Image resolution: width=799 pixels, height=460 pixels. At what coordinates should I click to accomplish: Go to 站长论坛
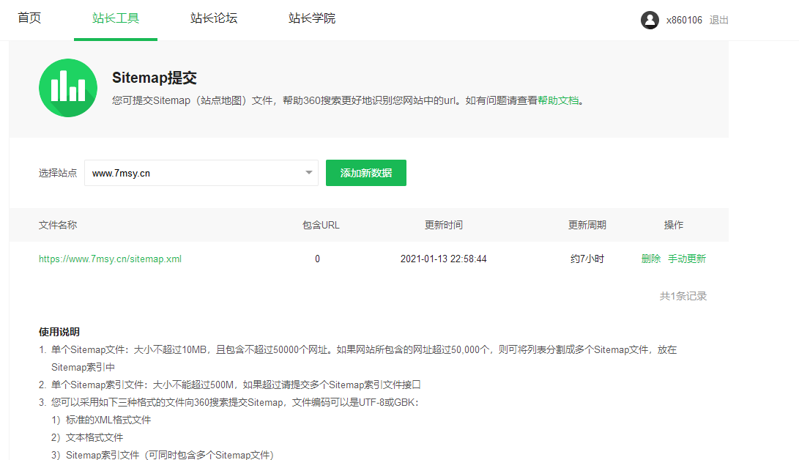point(214,18)
